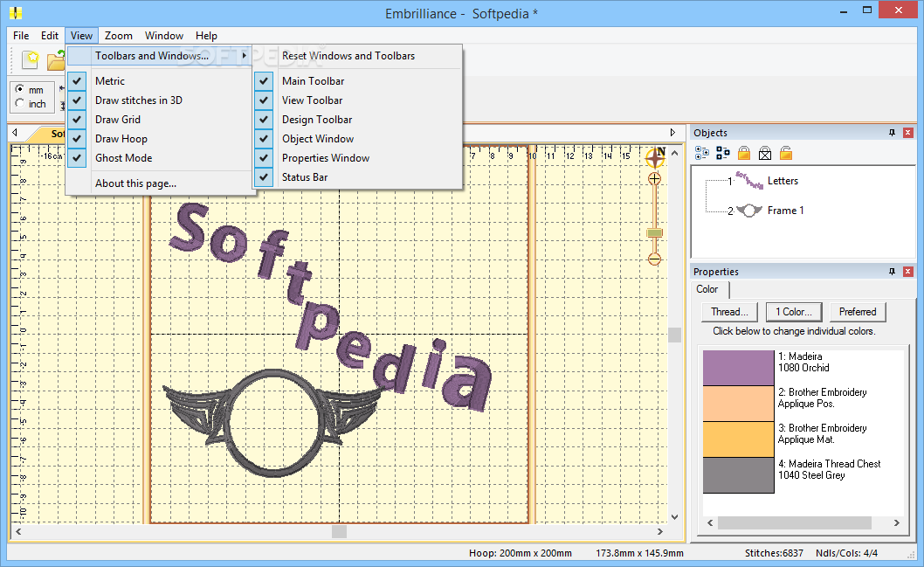Select the Applique Mat. orange color swatch

click(x=738, y=439)
